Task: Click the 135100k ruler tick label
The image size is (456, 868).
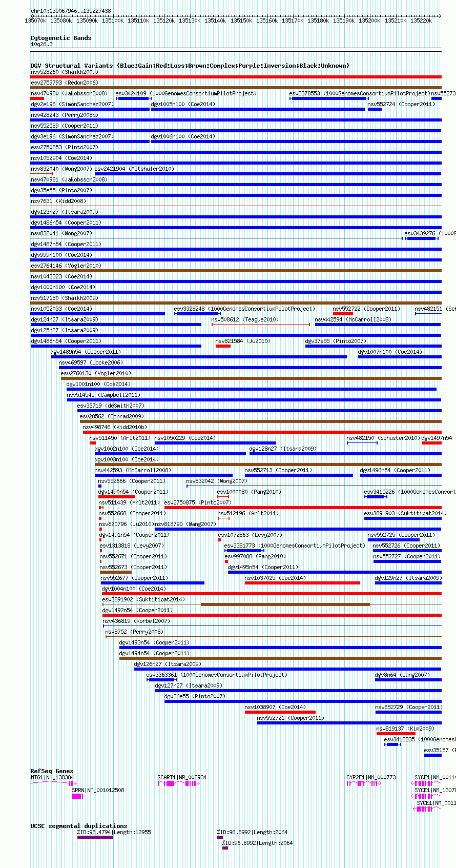Action: coord(113,21)
